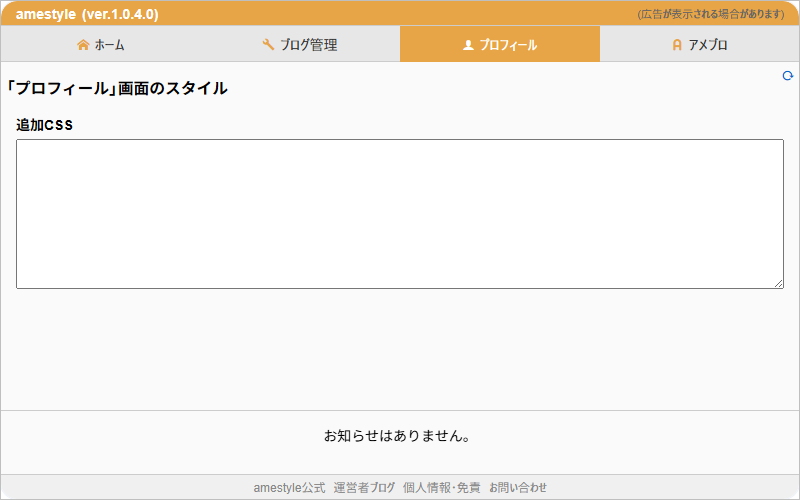
Task: Open the 個人情報・免責 link
Action: point(441,488)
